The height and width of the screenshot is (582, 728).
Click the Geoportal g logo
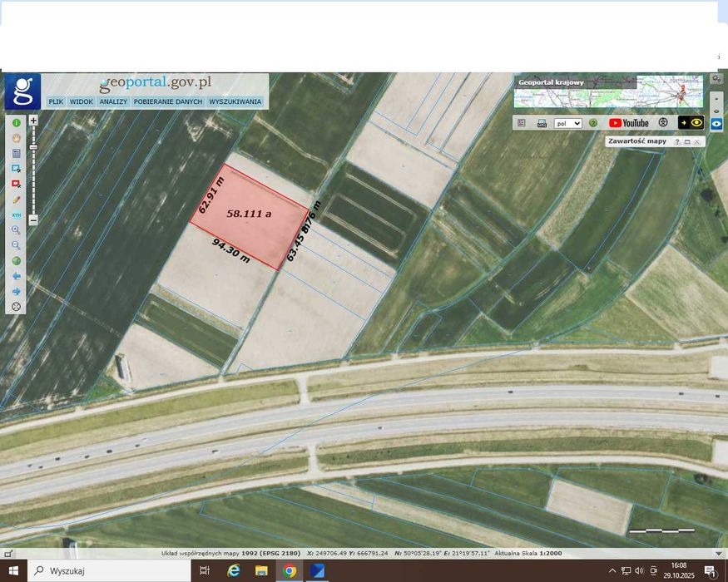[22, 92]
